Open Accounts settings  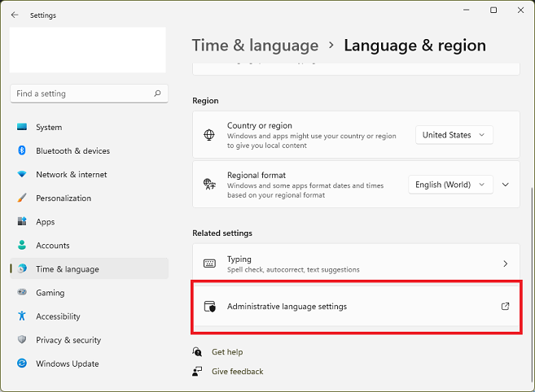(x=89, y=245)
